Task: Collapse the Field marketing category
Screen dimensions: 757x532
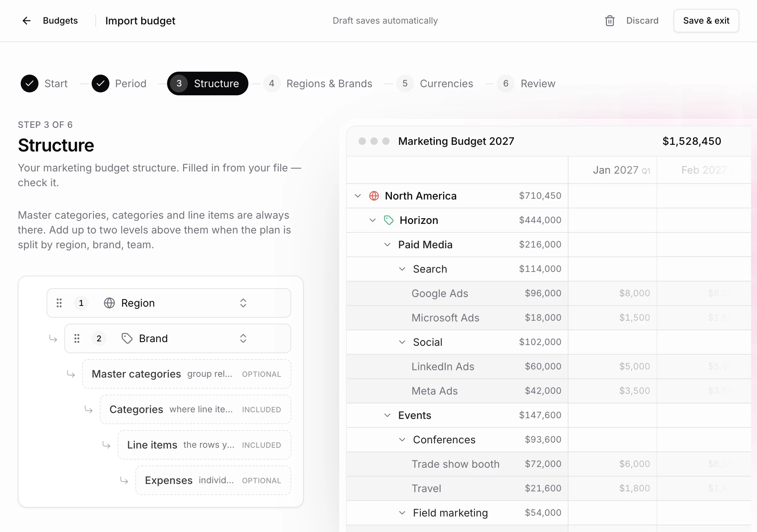Action: click(402, 513)
